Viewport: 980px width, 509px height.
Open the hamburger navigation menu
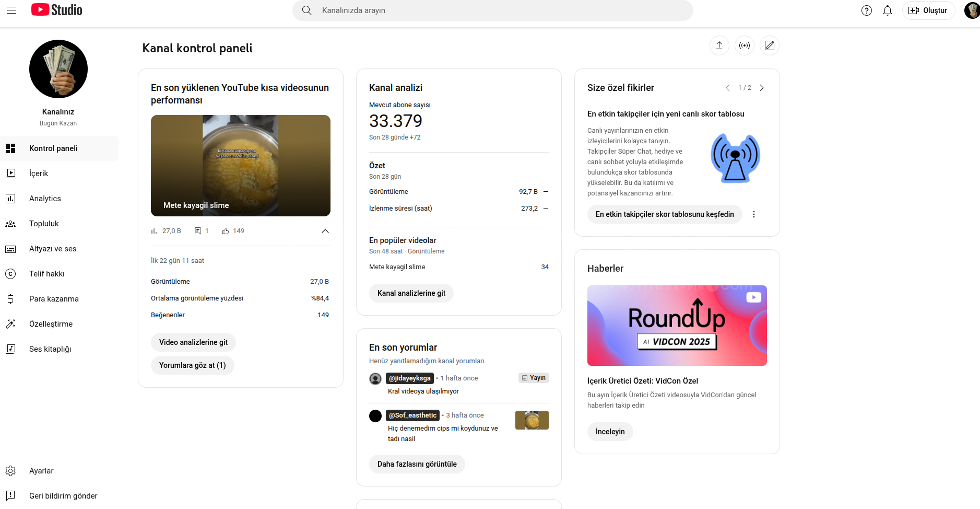(11, 10)
